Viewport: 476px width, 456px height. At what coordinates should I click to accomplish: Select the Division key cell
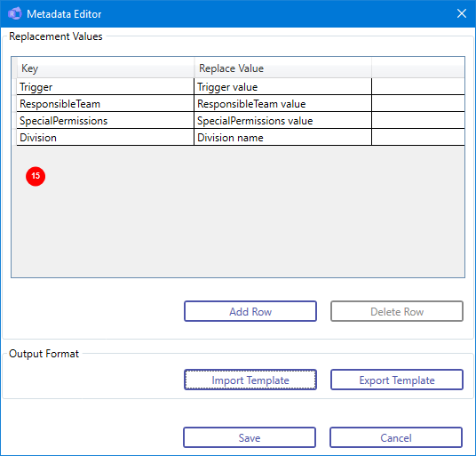(106, 138)
